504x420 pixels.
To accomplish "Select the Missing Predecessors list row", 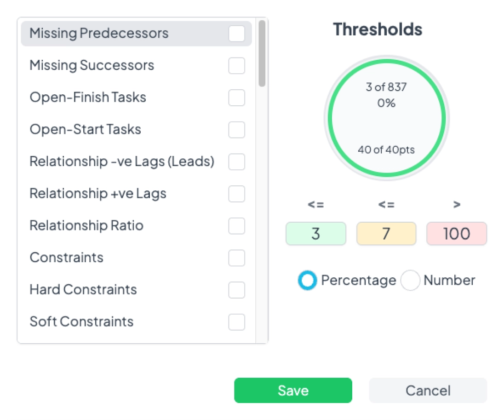I will pos(115,33).
